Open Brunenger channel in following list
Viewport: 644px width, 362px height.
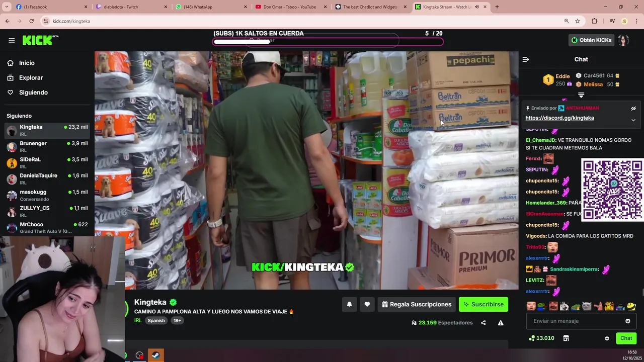47,146
